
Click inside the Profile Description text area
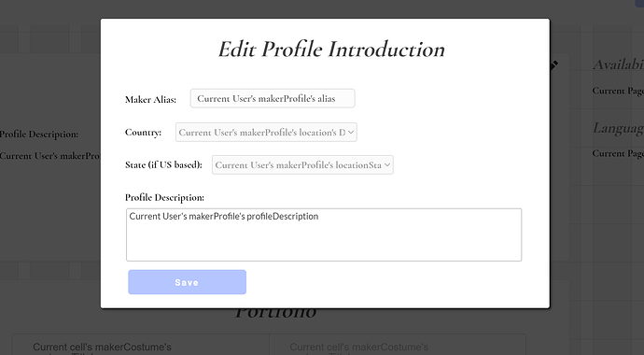[x=324, y=234]
